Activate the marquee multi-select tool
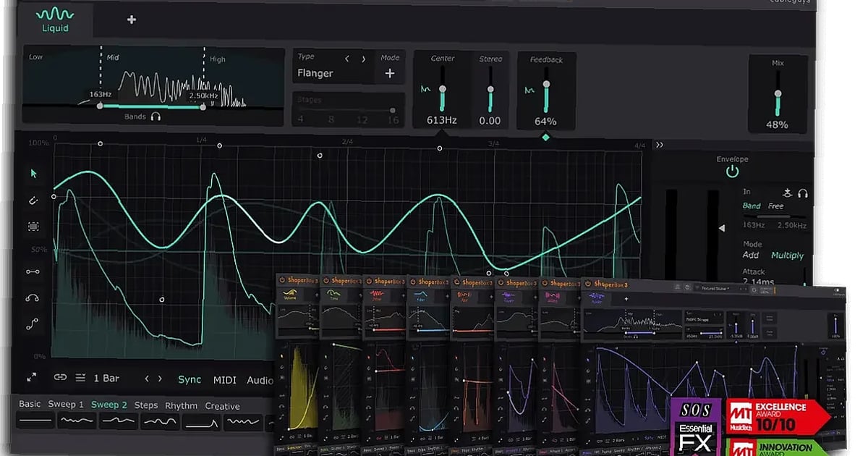Image resolution: width=868 pixels, height=456 pixels. 32,227
